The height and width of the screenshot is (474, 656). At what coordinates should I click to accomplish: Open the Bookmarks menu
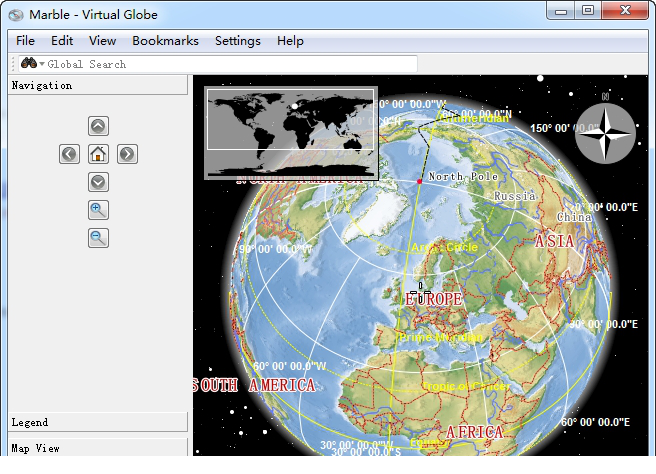(165, 41)
